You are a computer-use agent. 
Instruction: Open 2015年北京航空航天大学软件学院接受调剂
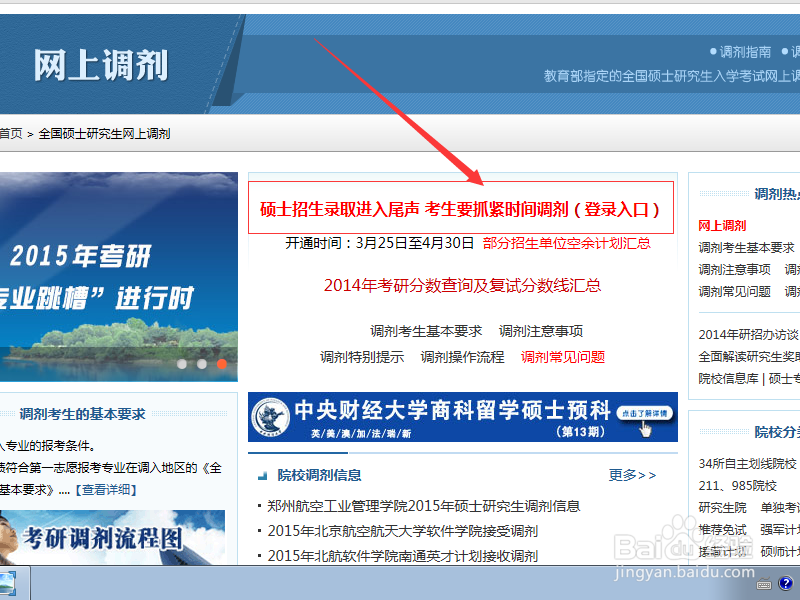(x=403, y=531)
